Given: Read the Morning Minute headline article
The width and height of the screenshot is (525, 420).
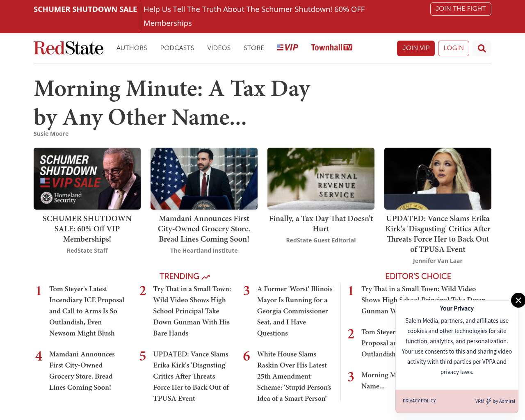Looking at the screenshot, I should click(x=172, y=103).
